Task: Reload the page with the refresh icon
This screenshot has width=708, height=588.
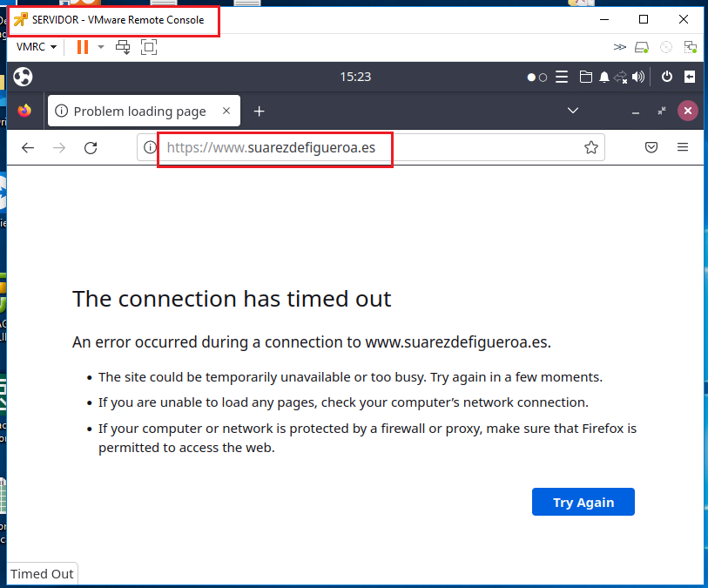Action: [91, 147]
